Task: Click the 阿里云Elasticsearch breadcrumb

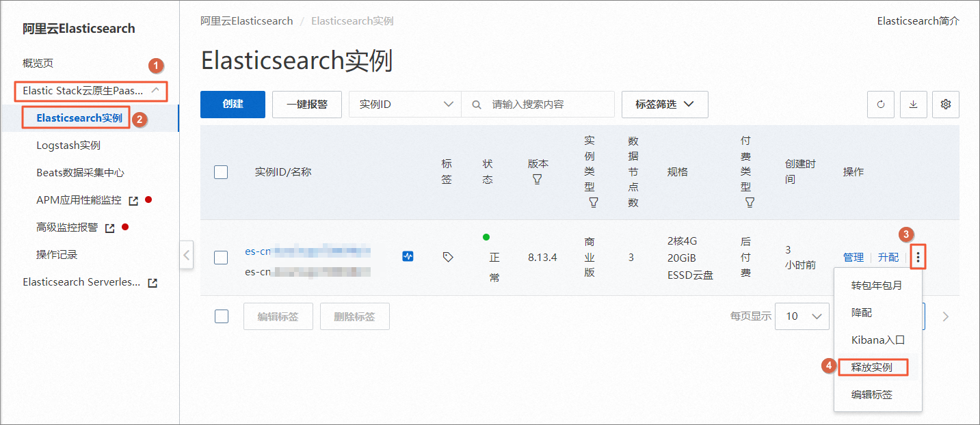Action: 247,21
